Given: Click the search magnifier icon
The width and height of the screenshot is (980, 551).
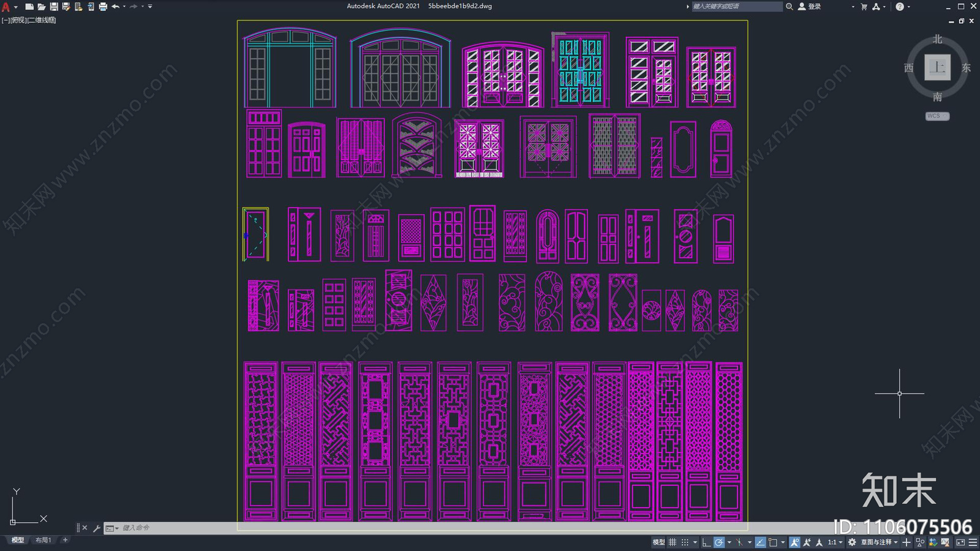Looking at the screenshot, I should [790, 7].
